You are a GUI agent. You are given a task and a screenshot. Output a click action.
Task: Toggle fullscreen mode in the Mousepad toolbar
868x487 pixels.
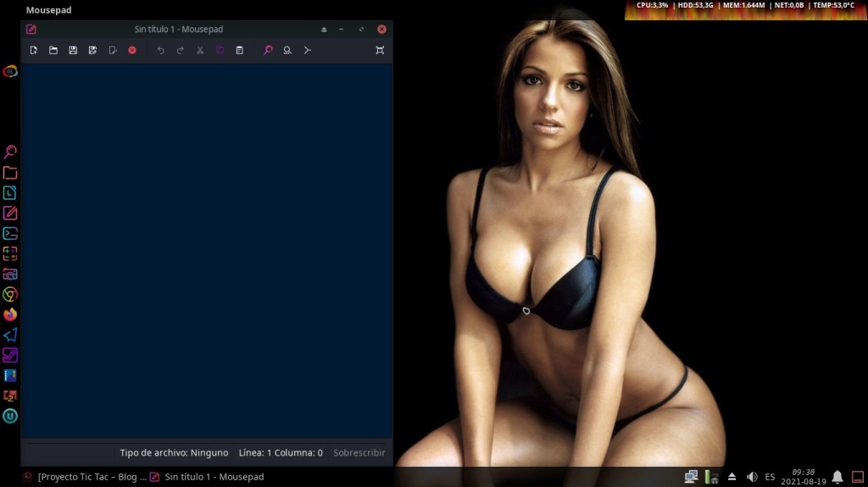(380, 51)
